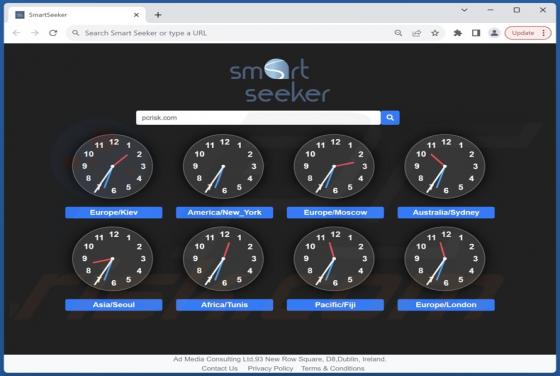Click the Europe/Kiev label button

(x=114, y=212)
